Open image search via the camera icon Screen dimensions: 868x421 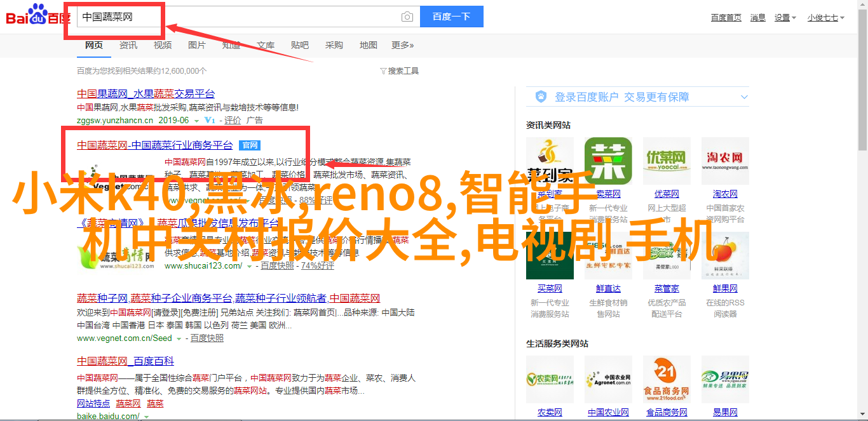click(x=407, y=17)
